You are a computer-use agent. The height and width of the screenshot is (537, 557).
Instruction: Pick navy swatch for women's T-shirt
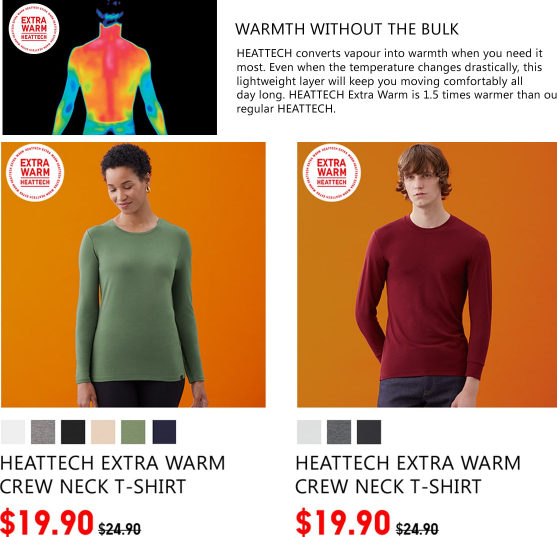click(x=164, y=432)
